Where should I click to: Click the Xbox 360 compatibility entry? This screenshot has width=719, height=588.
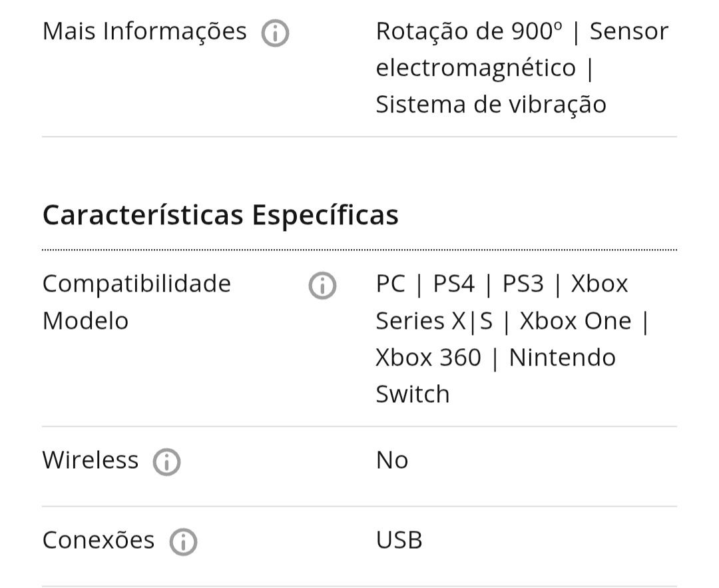[429, 358]
